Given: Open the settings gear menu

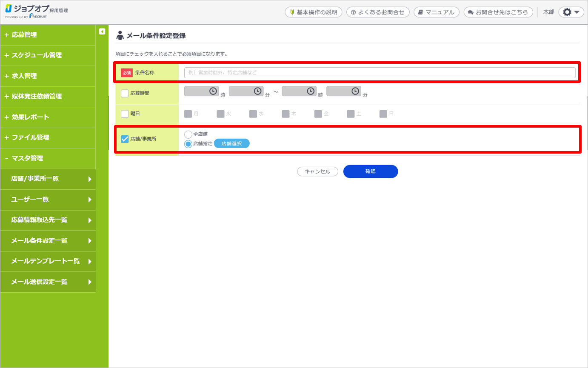Looking at the screenshot, I should (571, 12).
